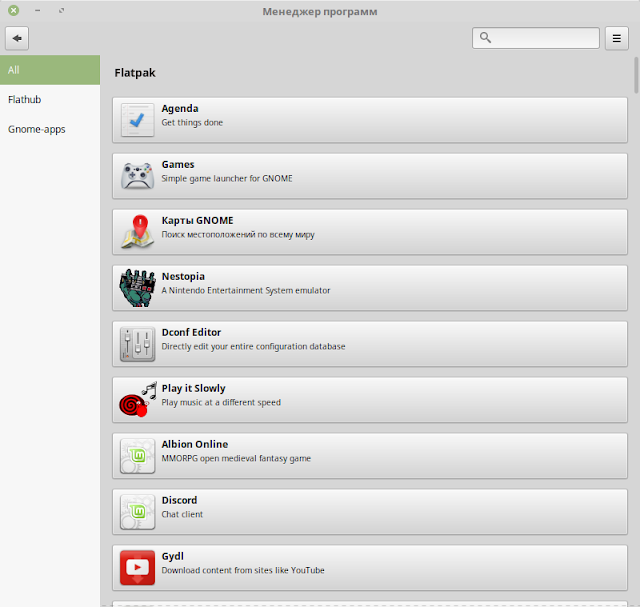Close the Менеджер программ window
The image size is (640, 607).
[x=13, y=11]
